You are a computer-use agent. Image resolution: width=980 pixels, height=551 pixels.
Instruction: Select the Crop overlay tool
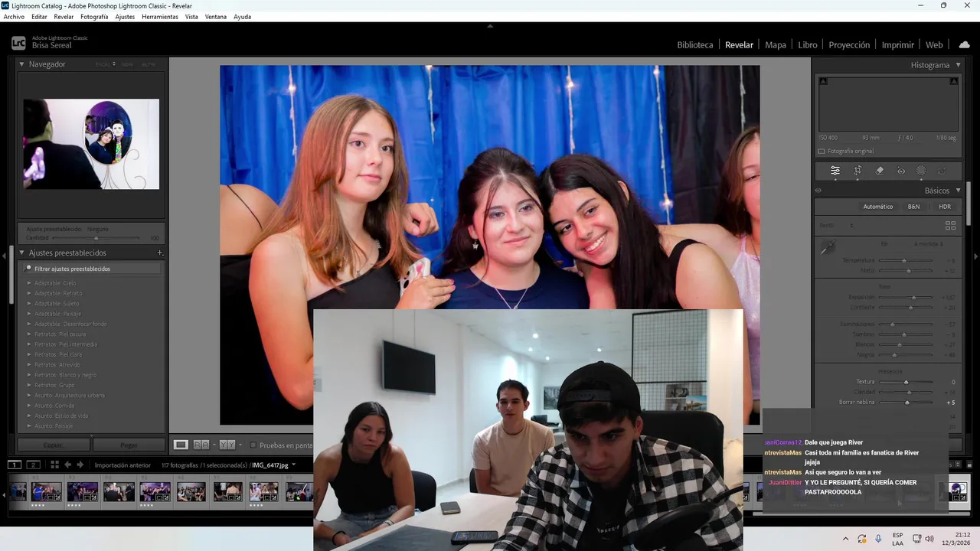(857, 171)
